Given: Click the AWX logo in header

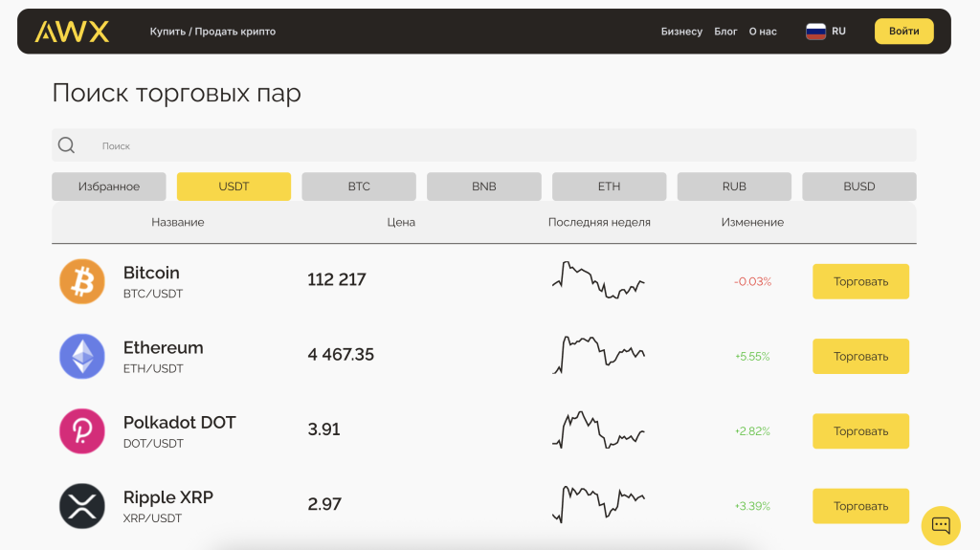Looking at the screenshot, I should 72,32.
